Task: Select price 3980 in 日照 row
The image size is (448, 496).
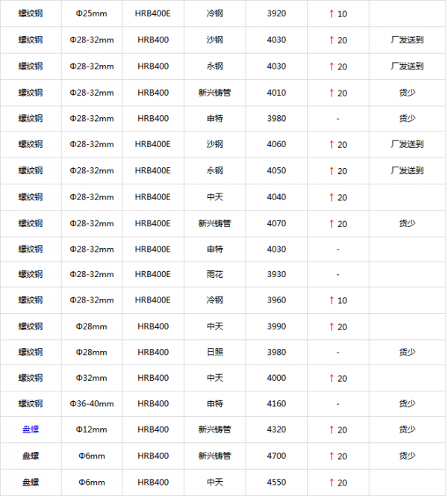Action: pyautogui.click(x=276, y=352)
